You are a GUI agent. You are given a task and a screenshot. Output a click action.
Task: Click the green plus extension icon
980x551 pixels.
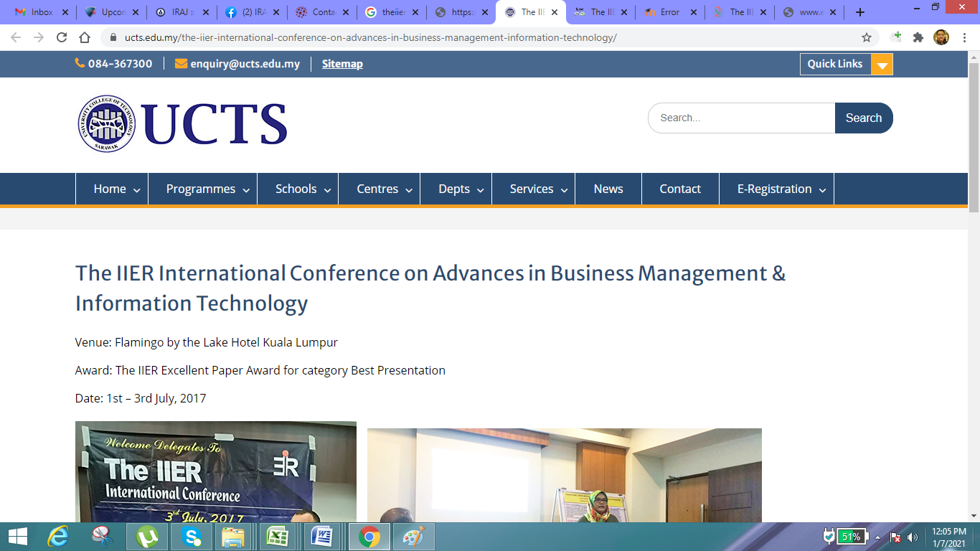tap(896, 37)
